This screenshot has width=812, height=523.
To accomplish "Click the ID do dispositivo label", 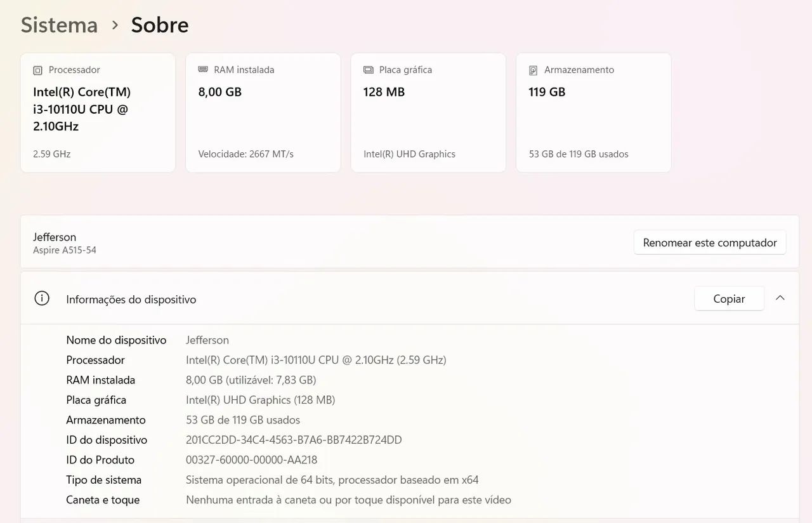I will click(107, 440).
